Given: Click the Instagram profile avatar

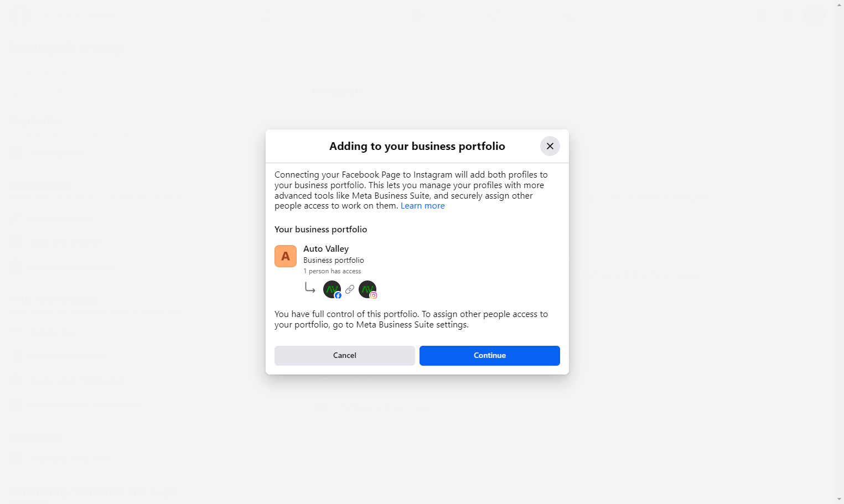Looking at the screenshot, I should [367, 289].
